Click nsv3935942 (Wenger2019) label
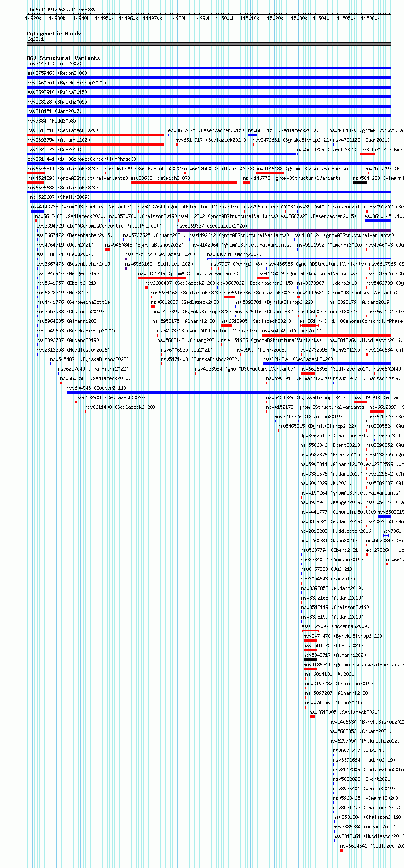The width and height of the screenshot is (404, 868). (x=331, y=503)
